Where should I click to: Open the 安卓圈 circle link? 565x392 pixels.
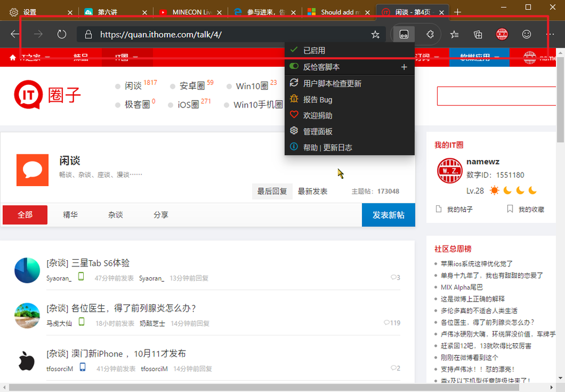192,86
